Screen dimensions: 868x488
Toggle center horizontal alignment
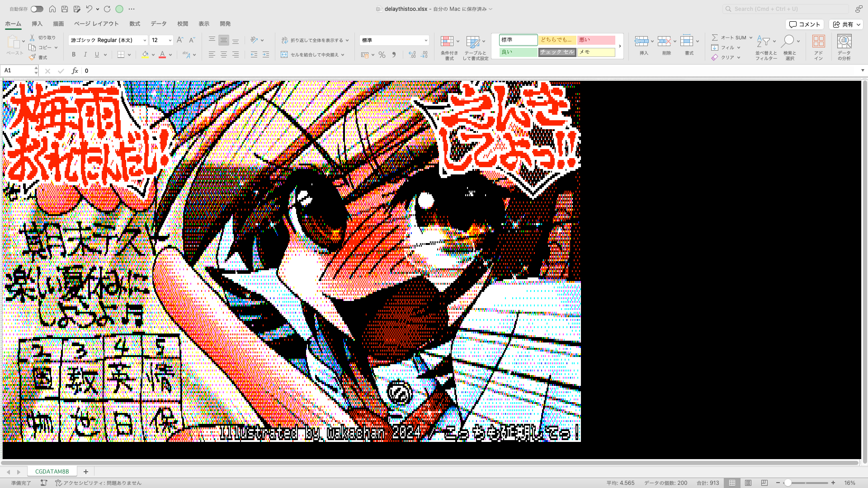(x=224, y=55)
